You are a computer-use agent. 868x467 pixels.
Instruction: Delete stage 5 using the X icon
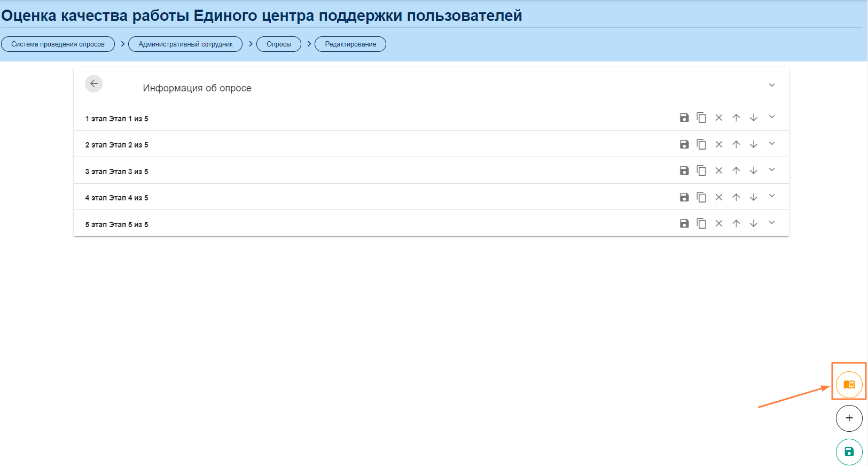(719, 223)
